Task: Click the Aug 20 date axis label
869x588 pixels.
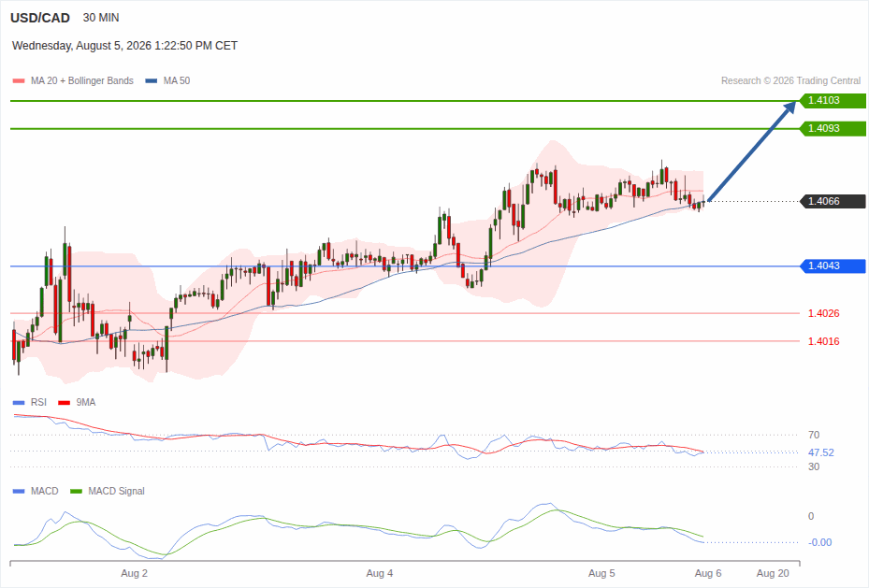Action: click(x=773, y=574)
